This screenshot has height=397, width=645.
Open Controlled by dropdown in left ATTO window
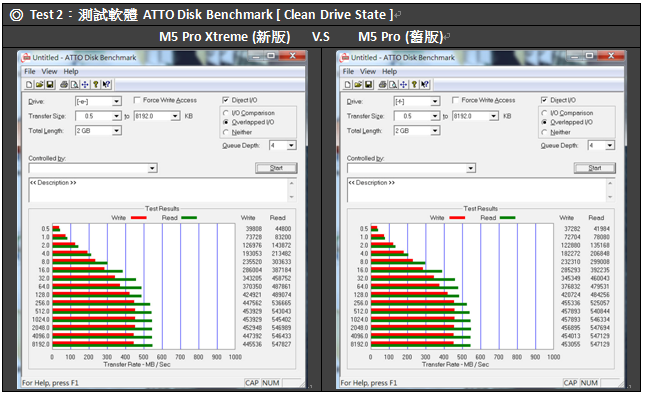click(152, 168)
